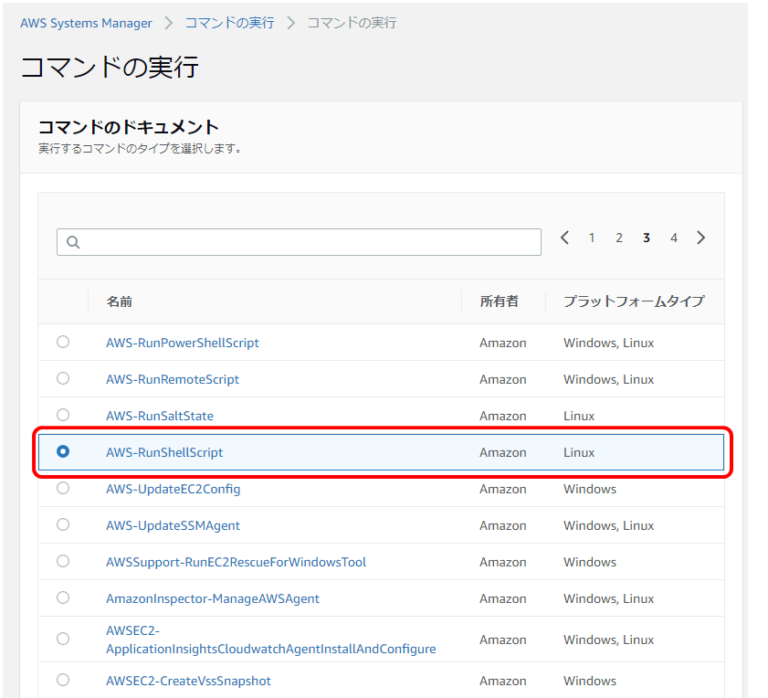Open AWS Systems Manager breadcrumb link
The height and width of the screenshot is (698, 768).
coord(86,23)
